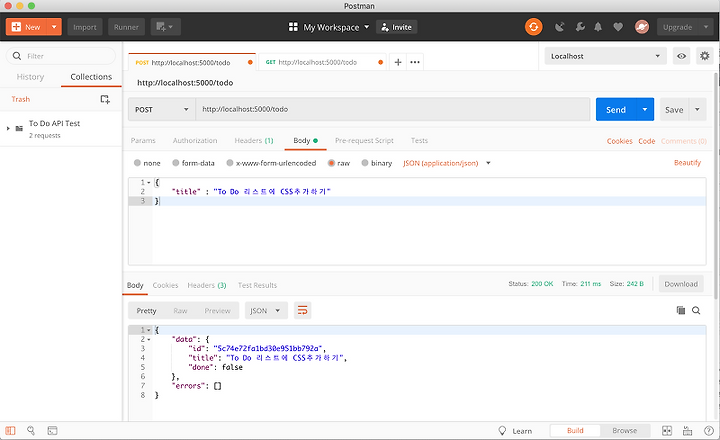The image size is (720, 440).
Task: Switch to two-pane layout icon
Action: point(667,430)
